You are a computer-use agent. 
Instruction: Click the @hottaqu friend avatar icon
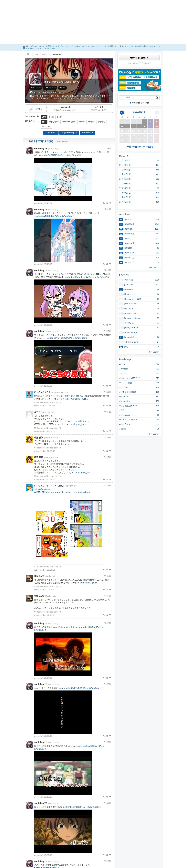pos(121,289)
